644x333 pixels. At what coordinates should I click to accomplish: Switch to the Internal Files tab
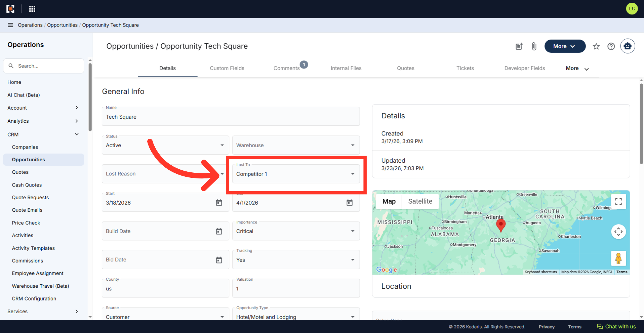346,68
